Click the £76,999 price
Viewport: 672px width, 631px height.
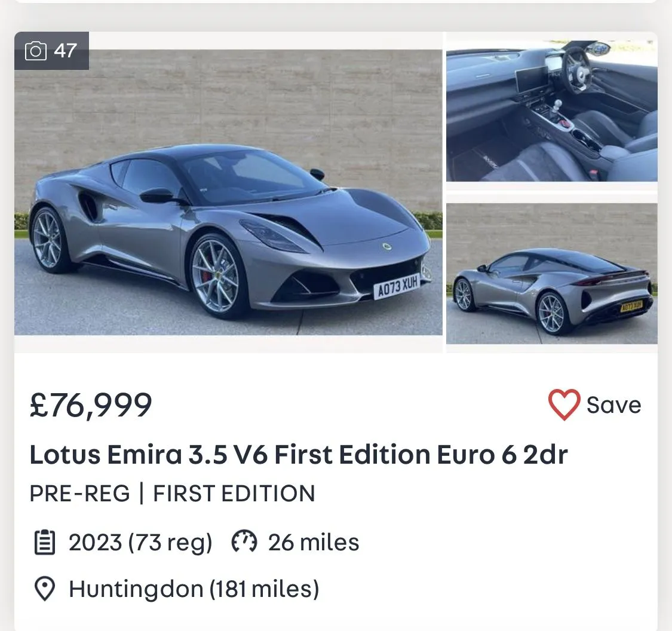tap(91, 405)
